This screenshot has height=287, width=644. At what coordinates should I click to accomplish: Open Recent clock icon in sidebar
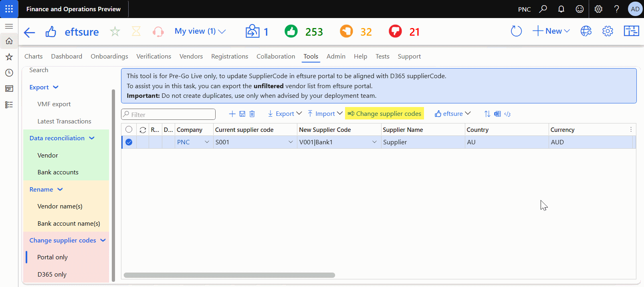point(9,73)
